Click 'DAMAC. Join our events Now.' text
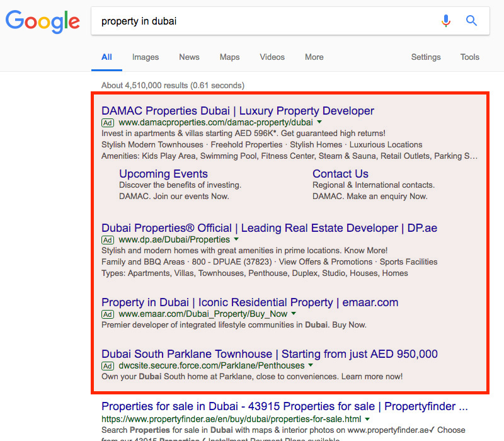This screenshot has width=504, height=441. (x=174, y=197)
